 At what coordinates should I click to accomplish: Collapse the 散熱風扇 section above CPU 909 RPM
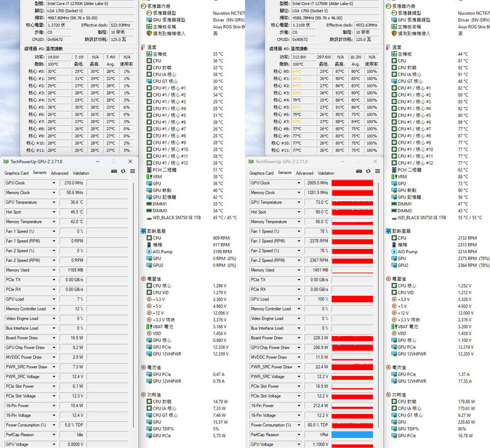click(x=143, y=231)
